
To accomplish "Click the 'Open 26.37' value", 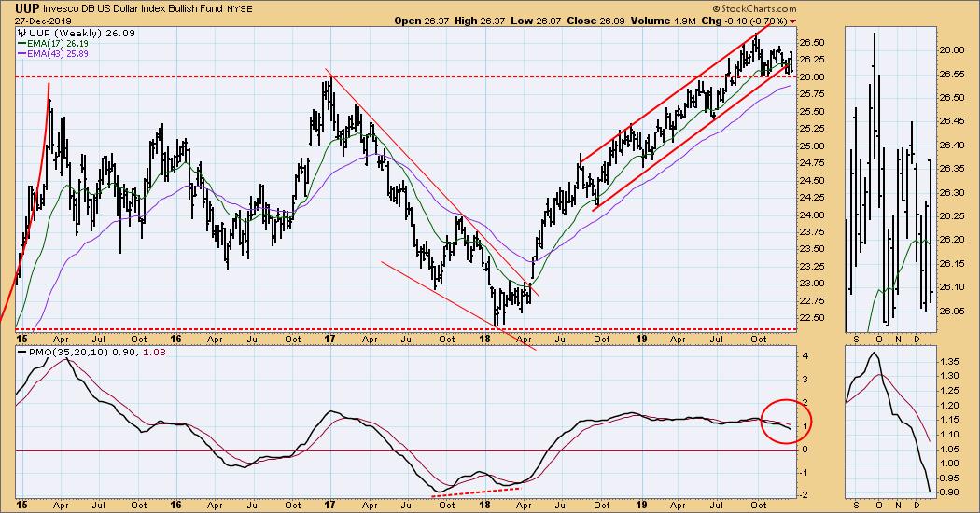I will pos(424,21).
